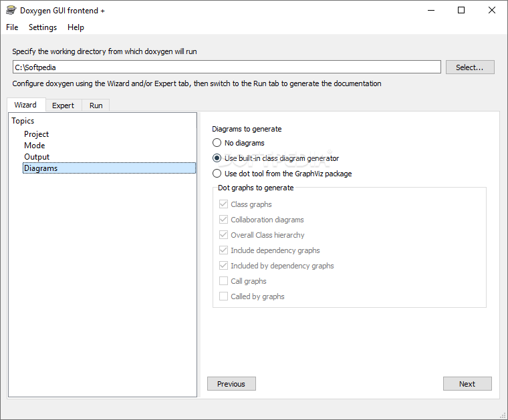Click the Doxygen app icon in title bar
This screenshot has width=508, height=420.
tap(11, 11)
